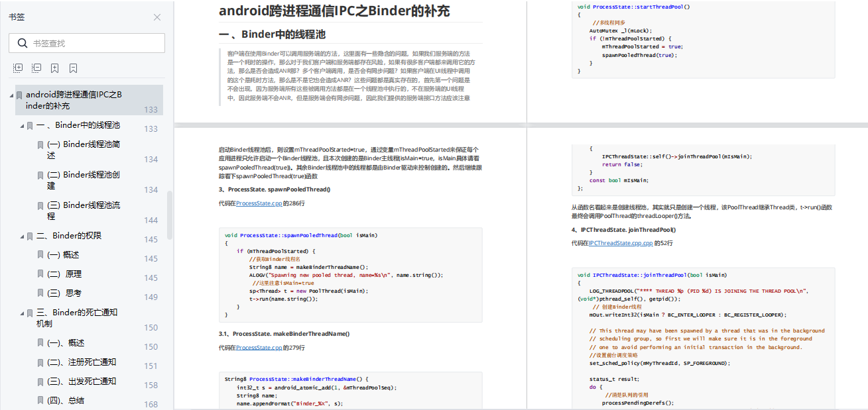Screen dimensions: 868x410
Task: Open ProcessState.cpp link near 286行
Action: 259,203
